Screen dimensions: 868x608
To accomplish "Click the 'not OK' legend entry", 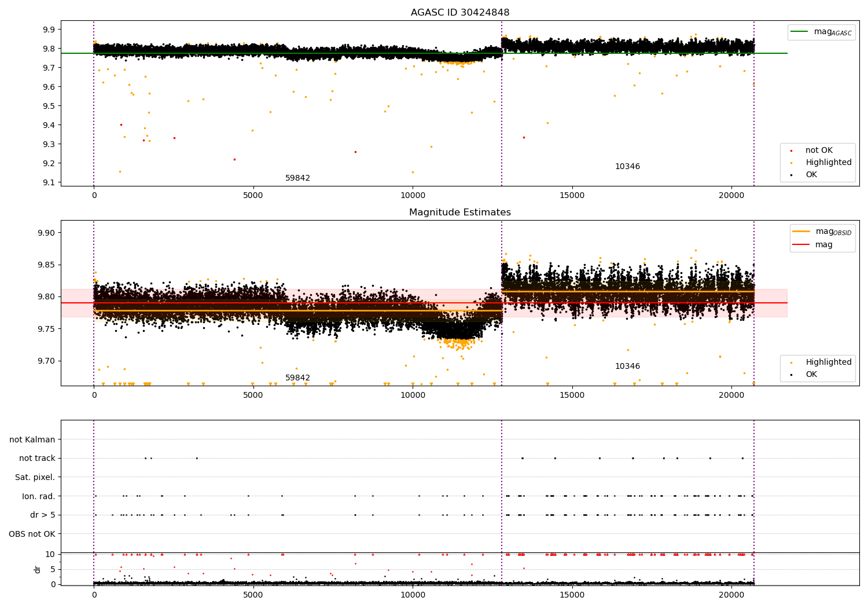I will [x=819, y=151].
